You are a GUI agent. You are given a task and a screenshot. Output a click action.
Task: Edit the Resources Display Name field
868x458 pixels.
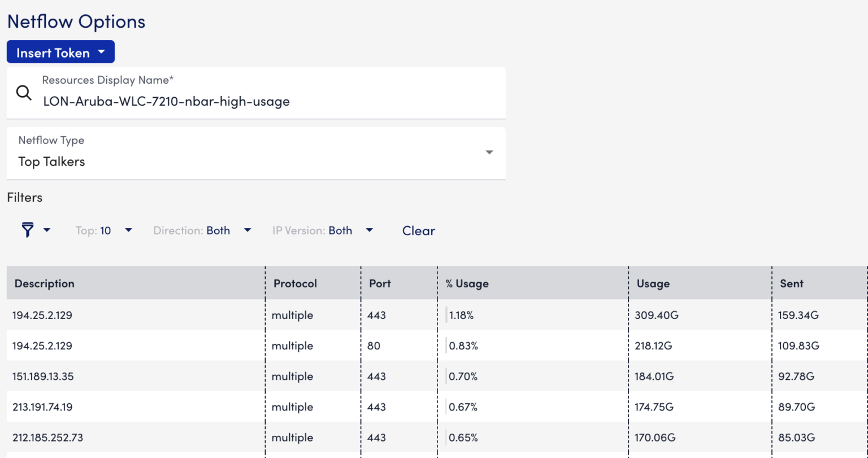point(256,93)
